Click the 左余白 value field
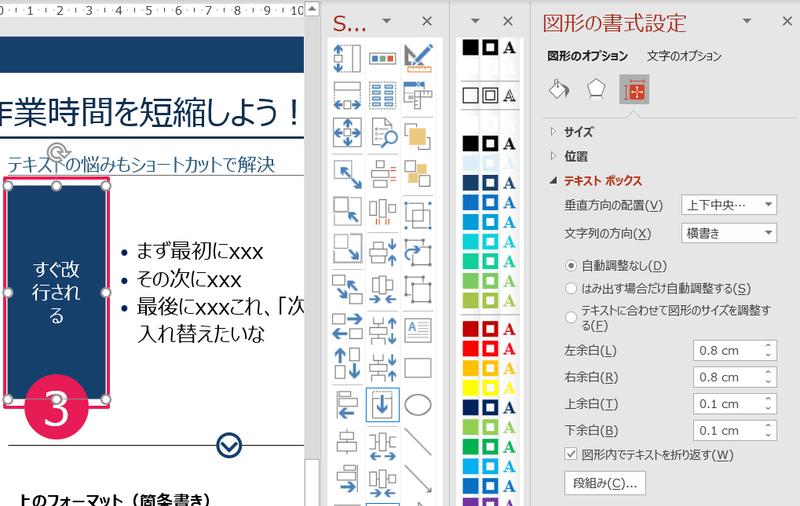 (x=728, y=350)
